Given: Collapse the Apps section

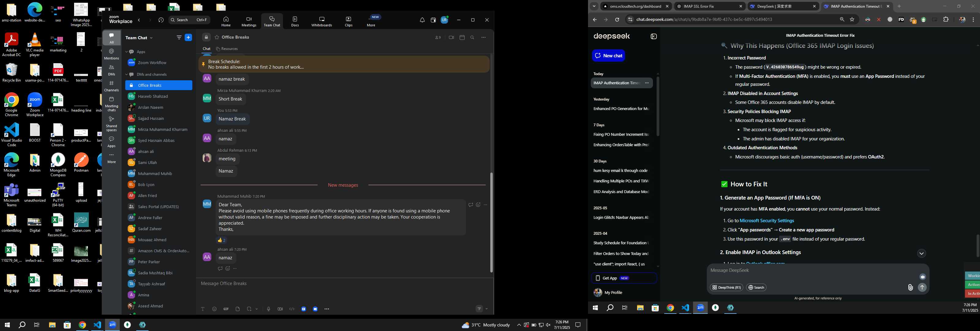Looking at the screenshot, I should pos(126,52).
